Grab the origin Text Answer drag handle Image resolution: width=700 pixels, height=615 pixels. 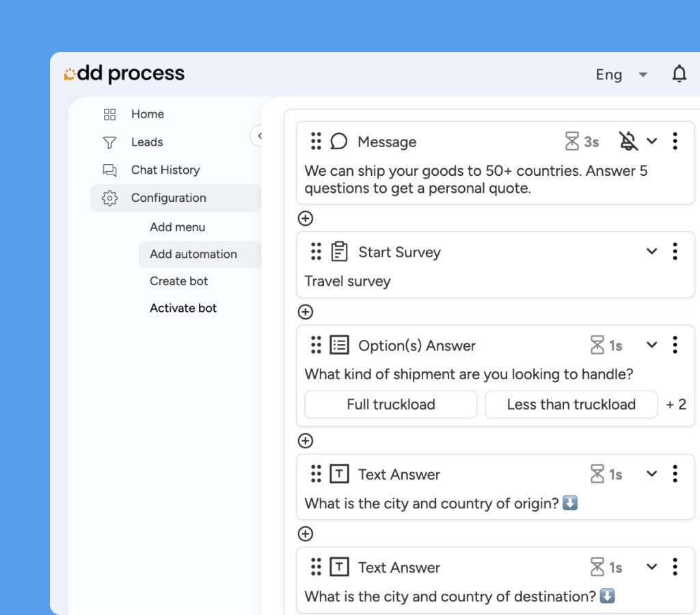coord(316,473)
